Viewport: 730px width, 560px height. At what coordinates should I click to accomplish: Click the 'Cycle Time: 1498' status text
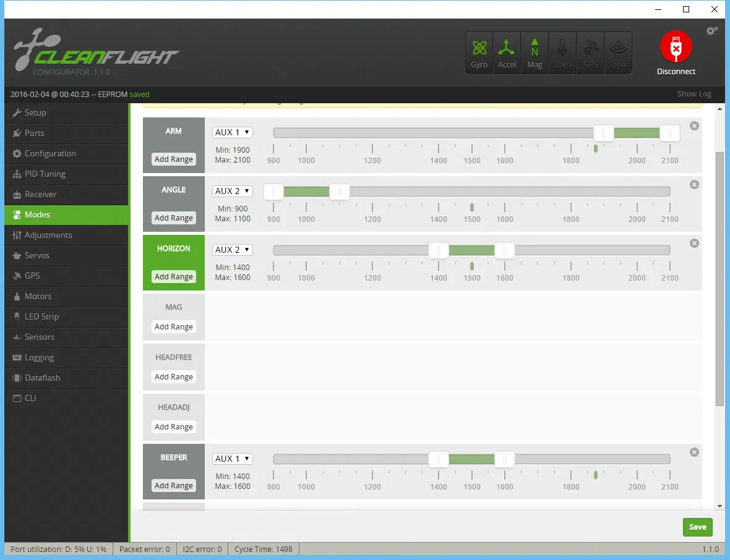(x=264, y=549)
